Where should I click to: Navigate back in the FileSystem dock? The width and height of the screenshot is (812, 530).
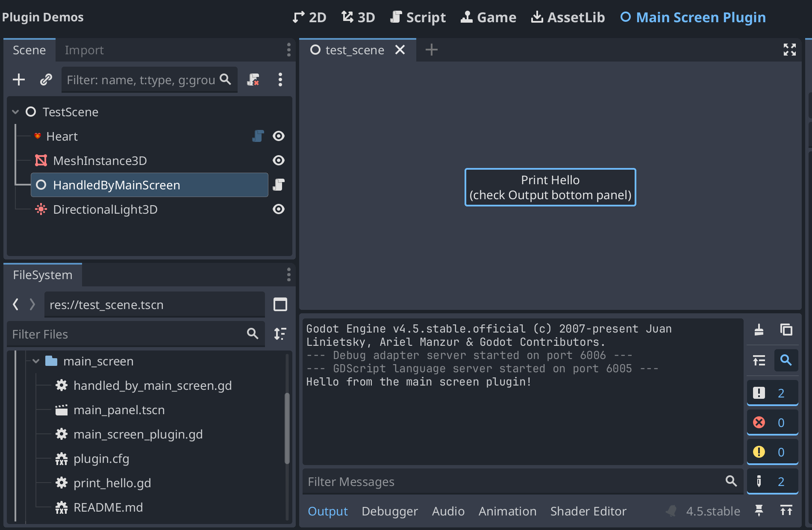coord(15,304)
